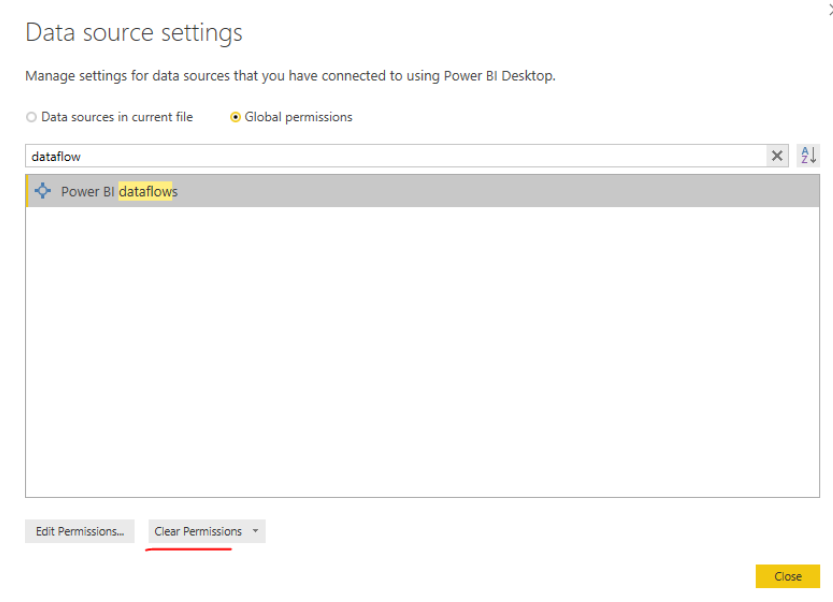Toggle A-Z sort order icon
The image size is (833, 602).
click(x=808, y=156)
